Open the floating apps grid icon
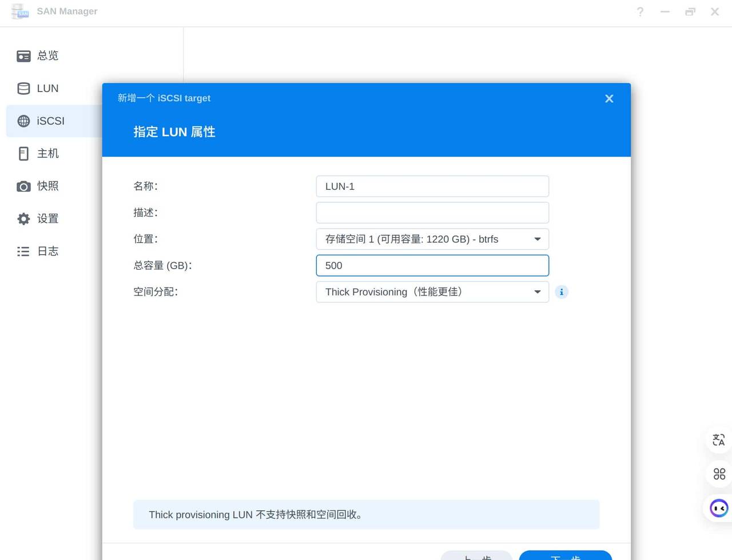 pos(718,474)
